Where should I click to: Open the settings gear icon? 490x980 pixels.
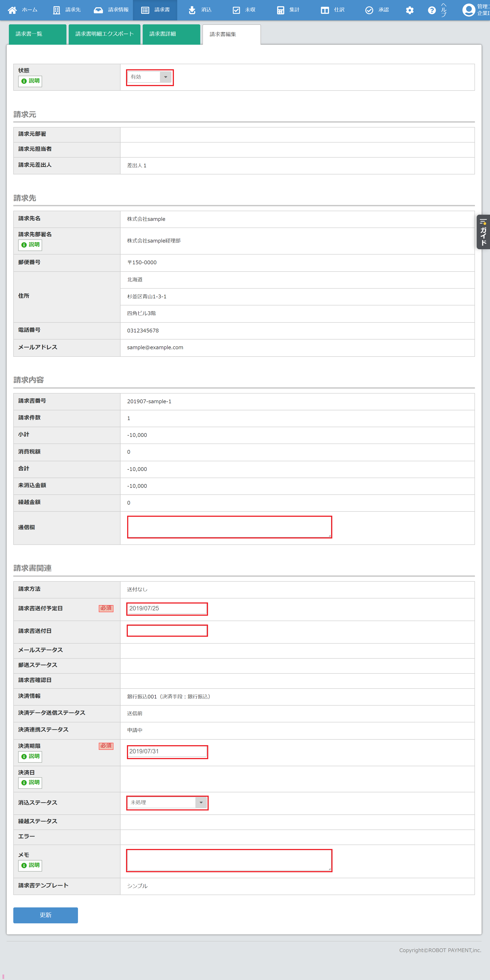pos(409,10)
